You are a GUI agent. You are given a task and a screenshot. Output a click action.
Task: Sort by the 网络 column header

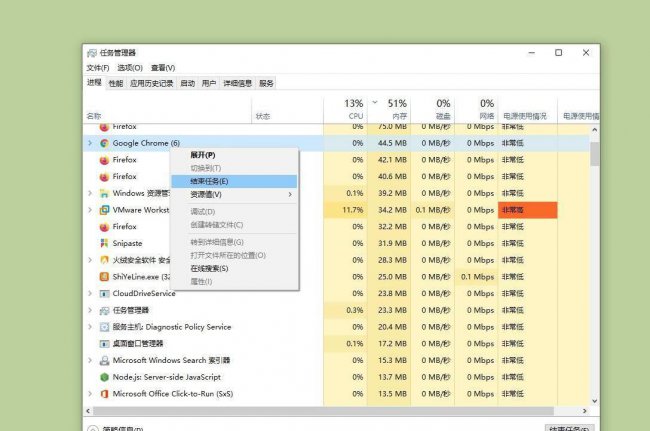(476, 110)
